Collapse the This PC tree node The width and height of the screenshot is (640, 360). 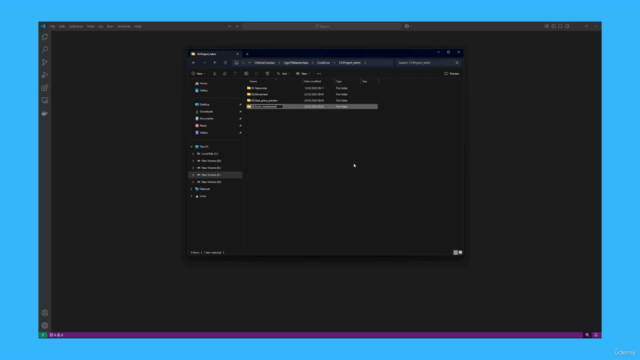tap(191, 147)
